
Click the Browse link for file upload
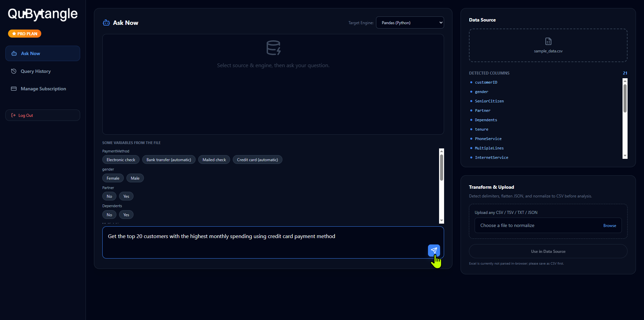coord(609,225)
